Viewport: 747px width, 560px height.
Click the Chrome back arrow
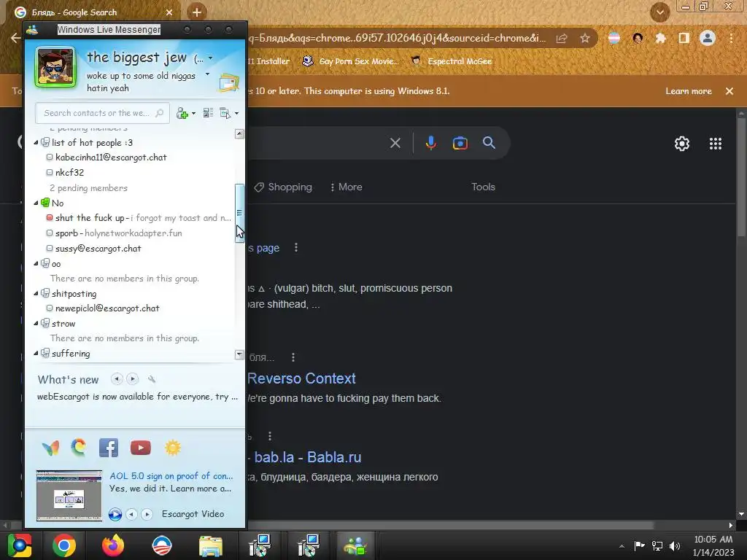[16, 38]
